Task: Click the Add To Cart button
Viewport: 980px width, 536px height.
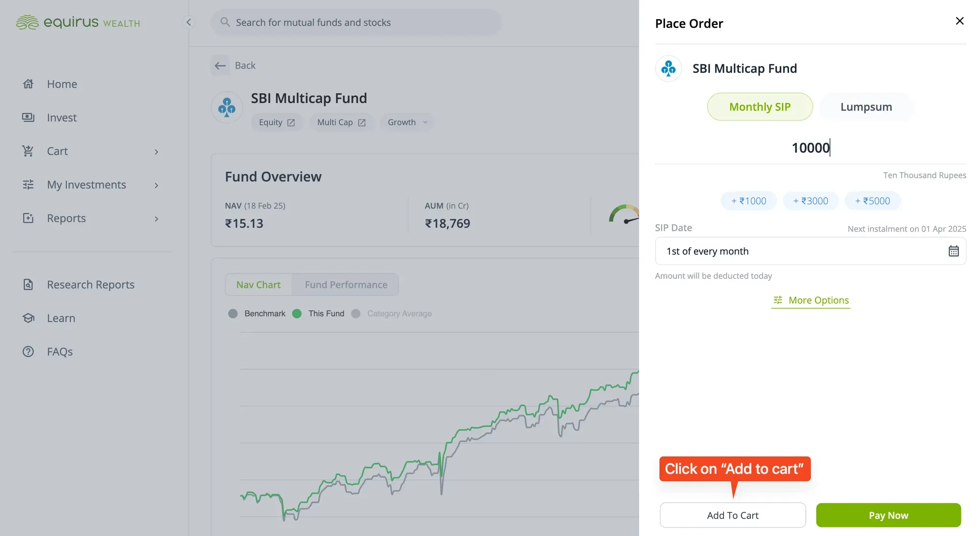Action: [733, 515]
